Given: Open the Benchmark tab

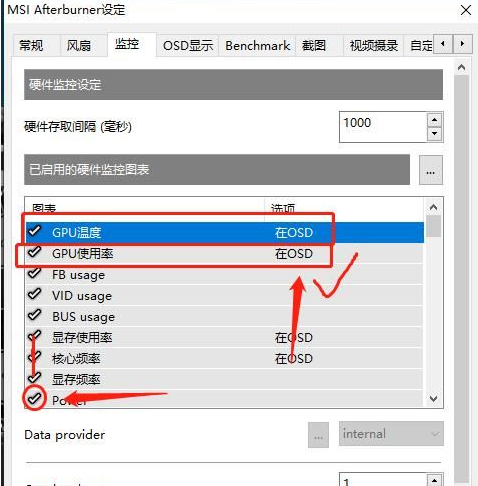Looking at the screenshot, I should (257, 45).
